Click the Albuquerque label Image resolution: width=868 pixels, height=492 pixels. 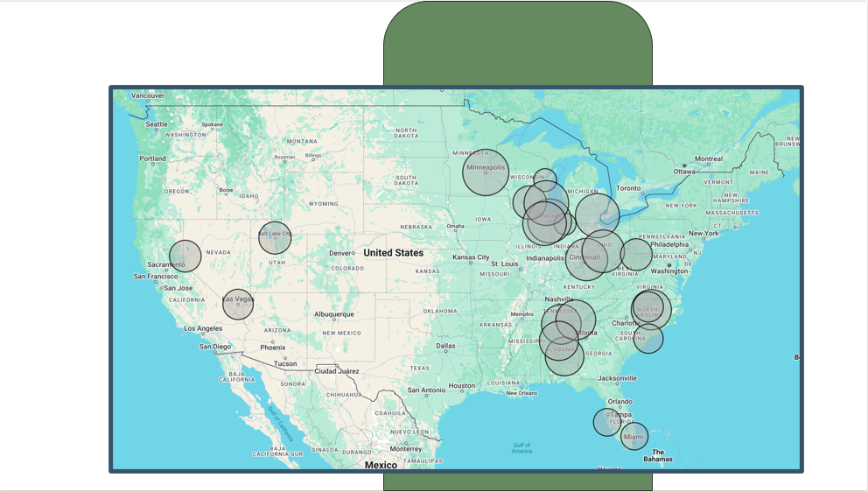333,314
